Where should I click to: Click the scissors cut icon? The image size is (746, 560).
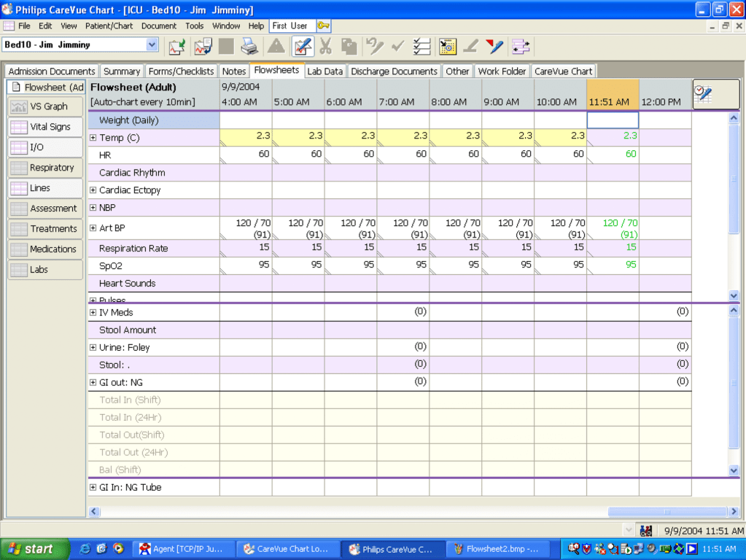(x=325, y=46)
